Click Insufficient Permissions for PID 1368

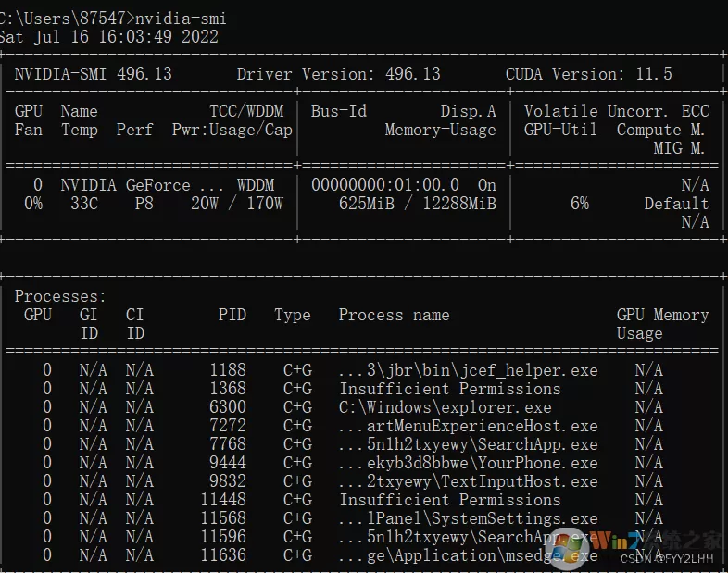(449, 389)
